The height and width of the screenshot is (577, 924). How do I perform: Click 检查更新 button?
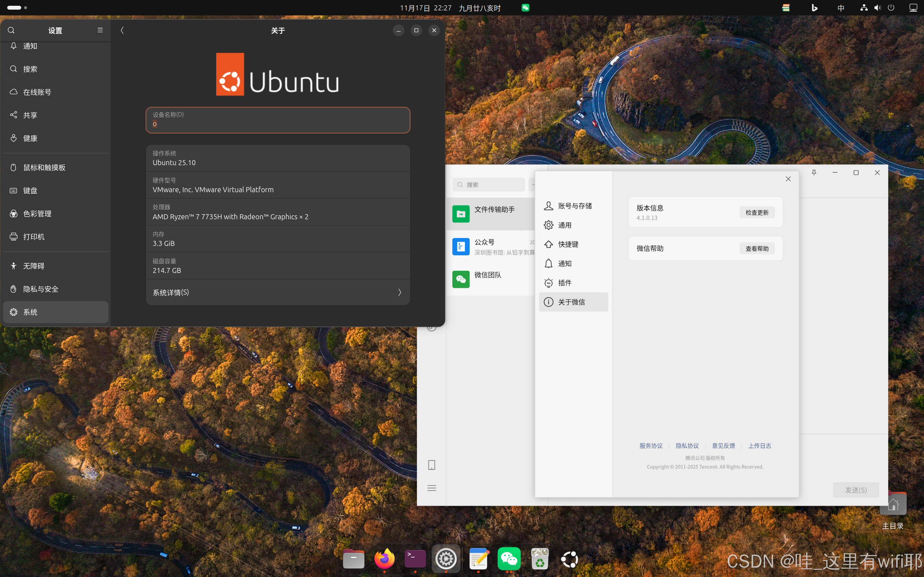[757, 212]
